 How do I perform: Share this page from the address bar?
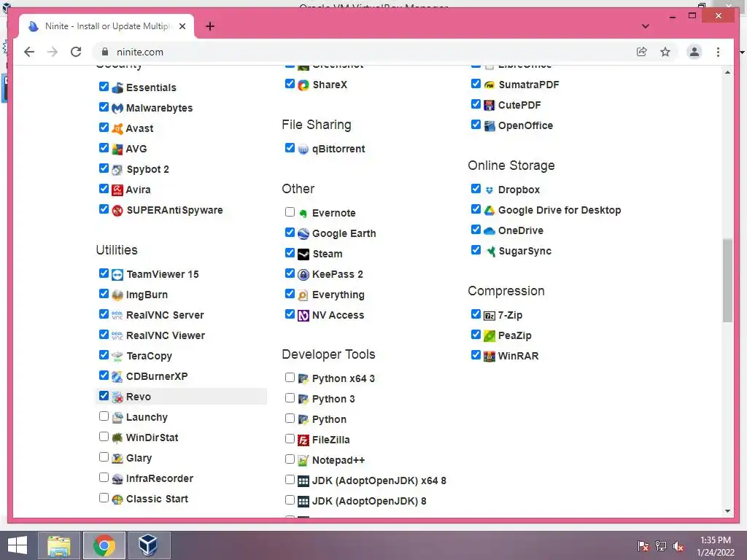click(642, 52)
